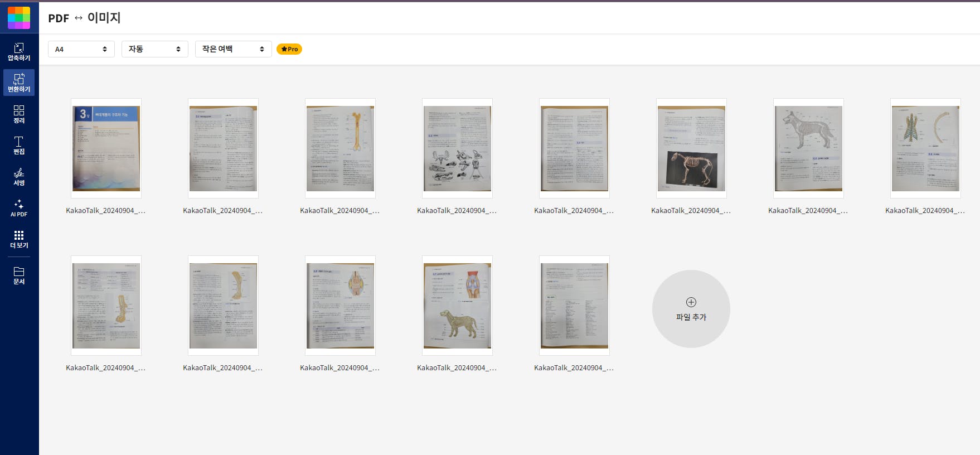This screenshot has height=455, width=980.
Task: Open the 압축하기 (compress) tool
Action: click(x=19, y=52)
